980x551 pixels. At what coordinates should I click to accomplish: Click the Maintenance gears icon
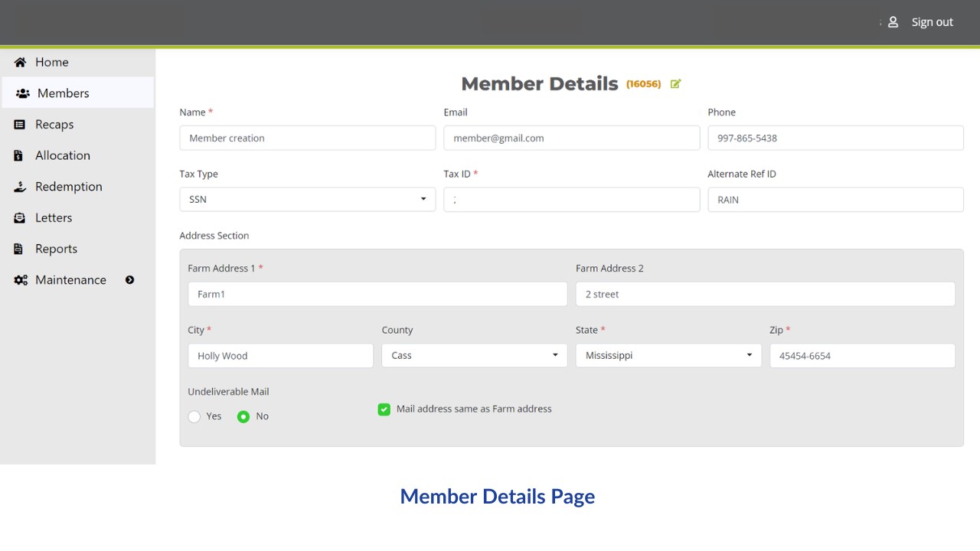[21, 280]
